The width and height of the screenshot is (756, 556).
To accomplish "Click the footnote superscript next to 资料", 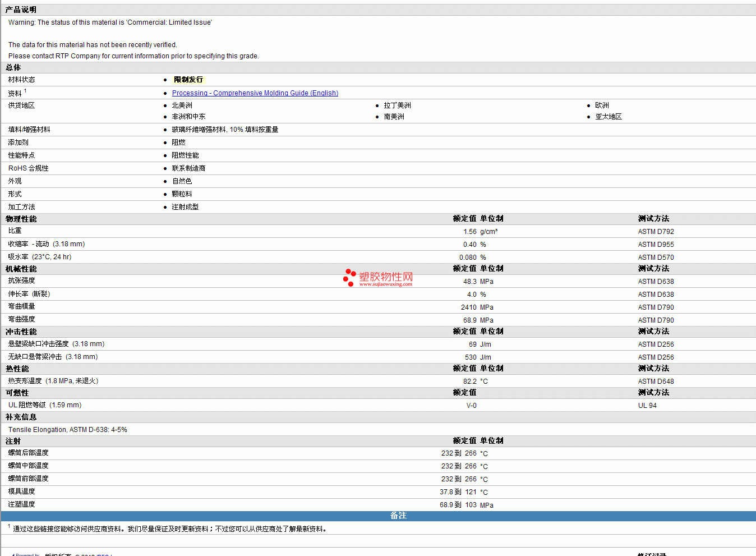I will (25, 91).
